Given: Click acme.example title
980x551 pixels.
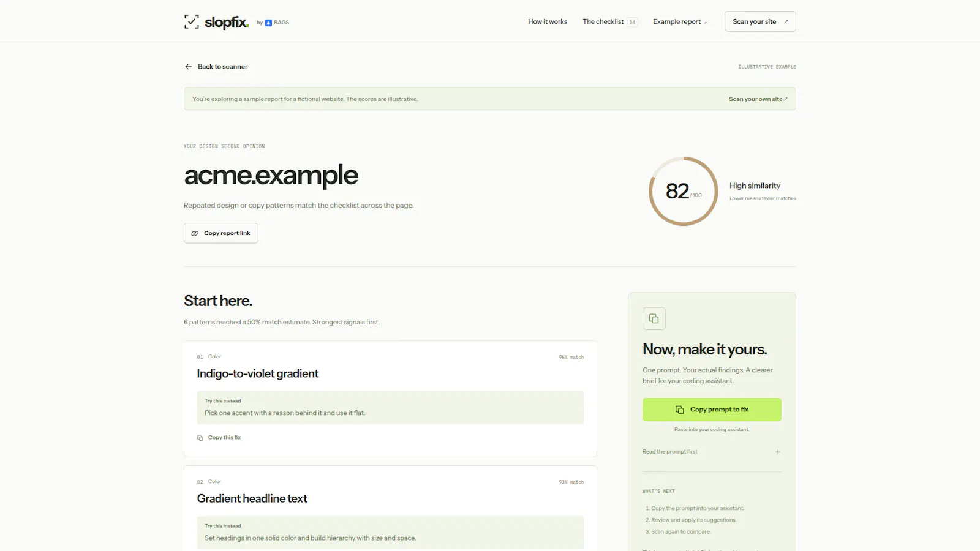Looking at the screenshot, I should coord(271,175).
